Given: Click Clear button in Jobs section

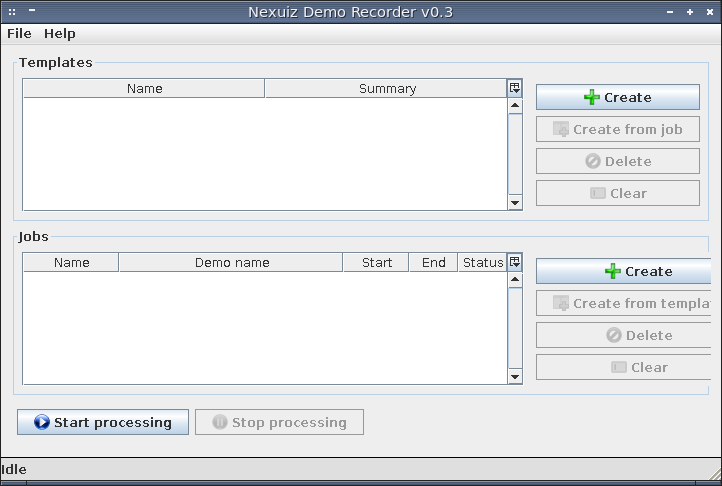Looking at the screenshot, I should (x=625, y=367).
